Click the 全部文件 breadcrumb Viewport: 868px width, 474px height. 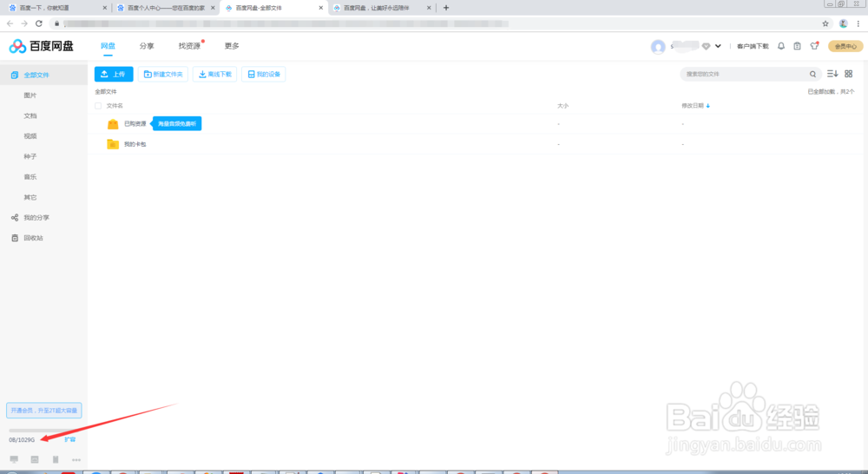click(106, 92)
